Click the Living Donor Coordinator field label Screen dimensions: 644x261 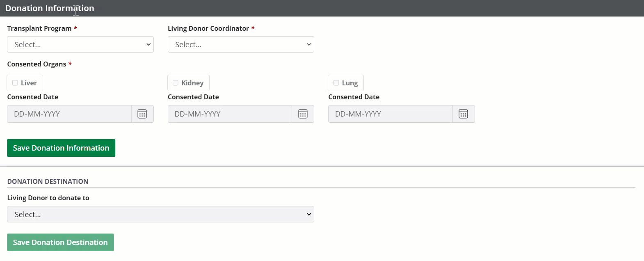208,28
